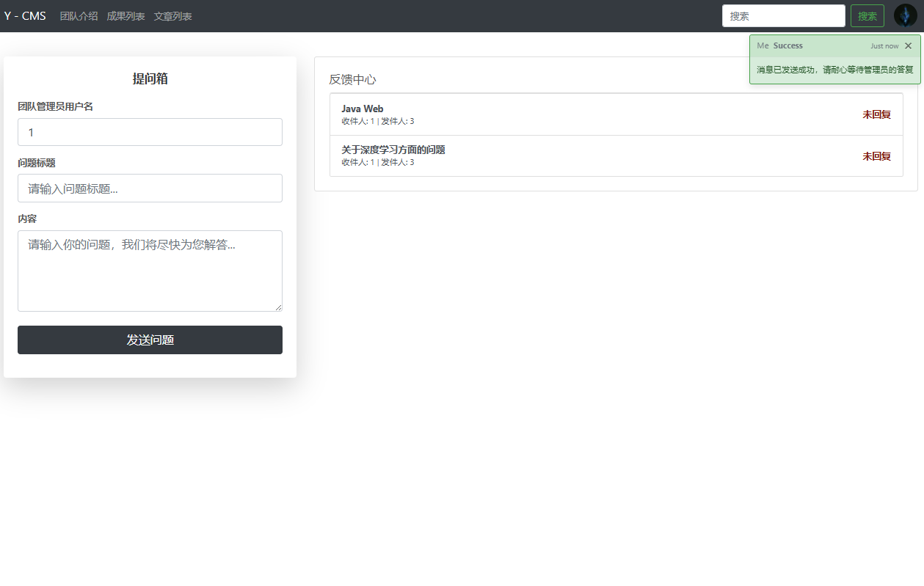Click the Y - CMS brand logo

point(25,16)
